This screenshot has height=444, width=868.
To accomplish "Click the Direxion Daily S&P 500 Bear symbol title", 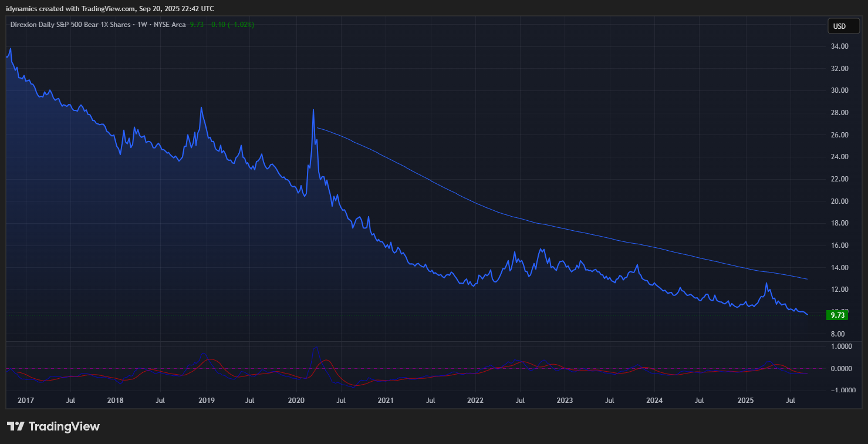I will click(70, 25).
